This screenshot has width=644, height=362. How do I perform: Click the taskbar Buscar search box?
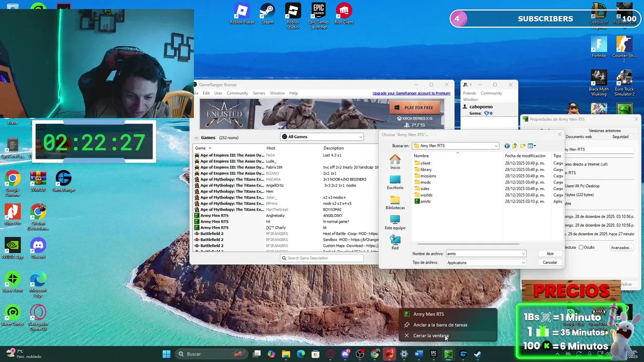(x=211, y=354)
